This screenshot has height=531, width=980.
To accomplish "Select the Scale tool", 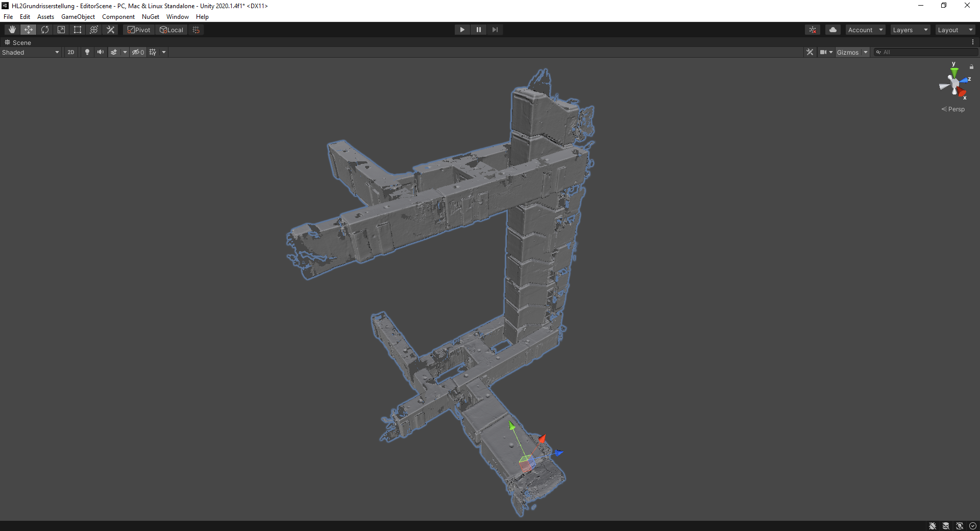I will click(x=61, y=30).
